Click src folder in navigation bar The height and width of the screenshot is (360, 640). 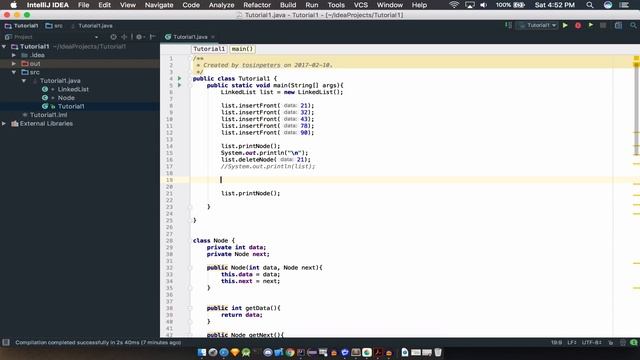pos(55,26)
